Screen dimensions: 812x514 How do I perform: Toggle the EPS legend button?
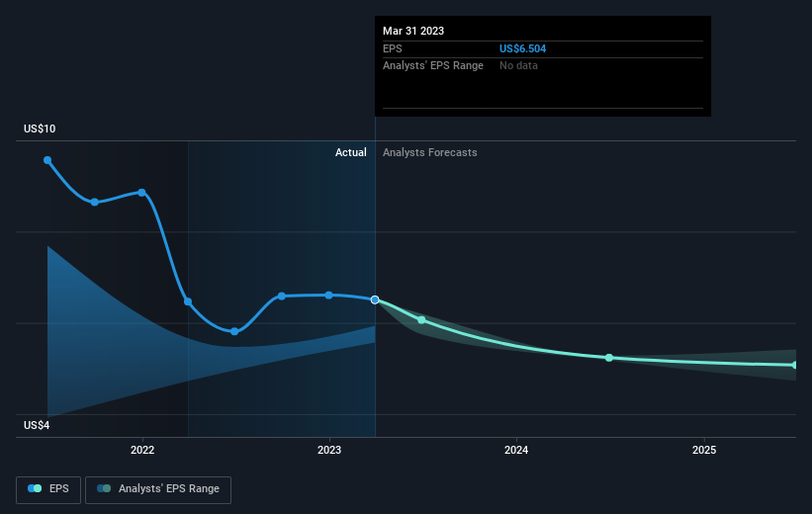(48, 489)
